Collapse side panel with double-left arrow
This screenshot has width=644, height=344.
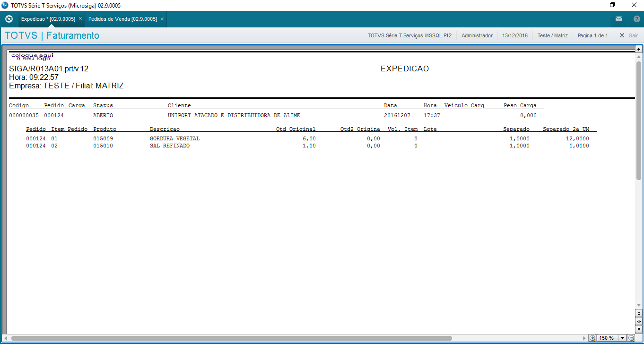coord(639,49)
